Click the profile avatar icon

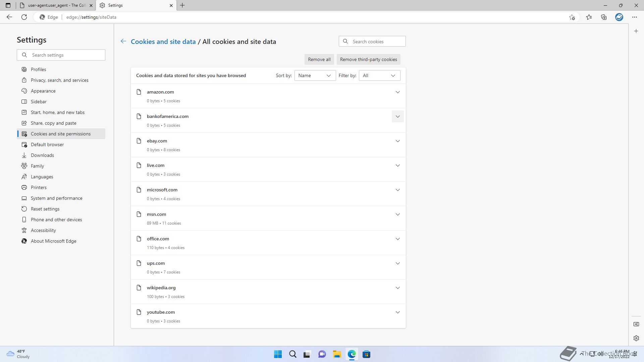tap(619, 17)
